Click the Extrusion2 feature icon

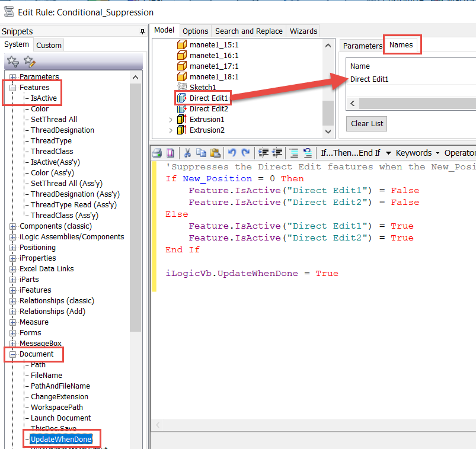(x=182, y=130)
